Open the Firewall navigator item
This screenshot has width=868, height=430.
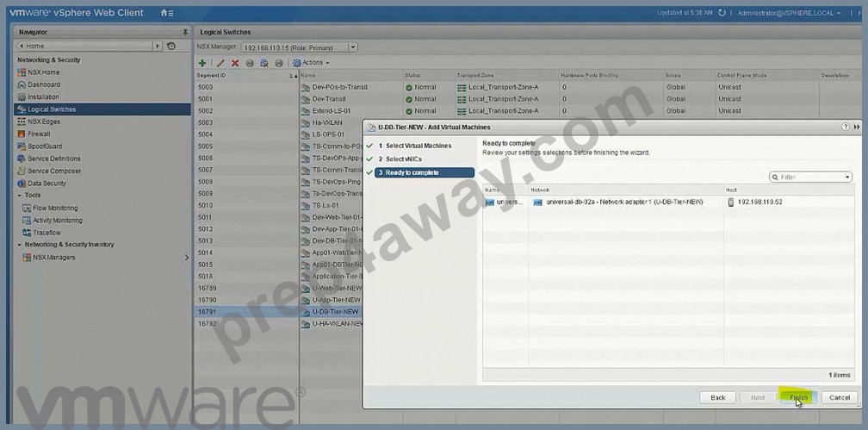pyautogui.click(x=39, y=134)
